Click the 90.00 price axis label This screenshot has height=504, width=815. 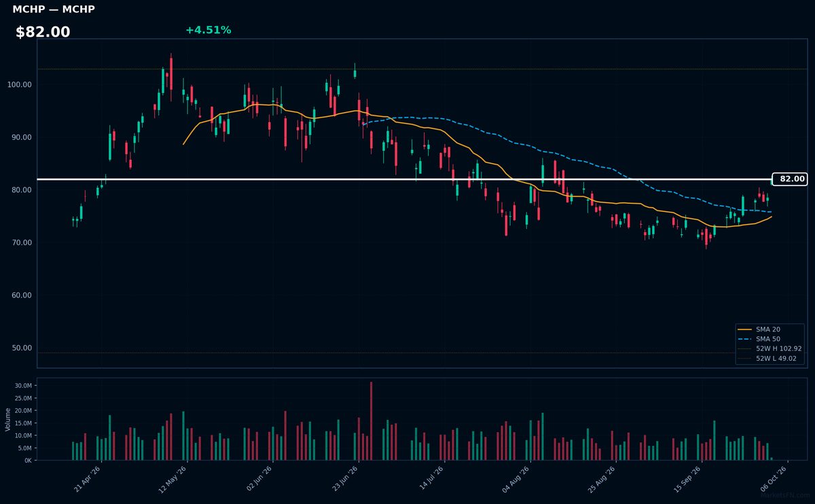22,137
